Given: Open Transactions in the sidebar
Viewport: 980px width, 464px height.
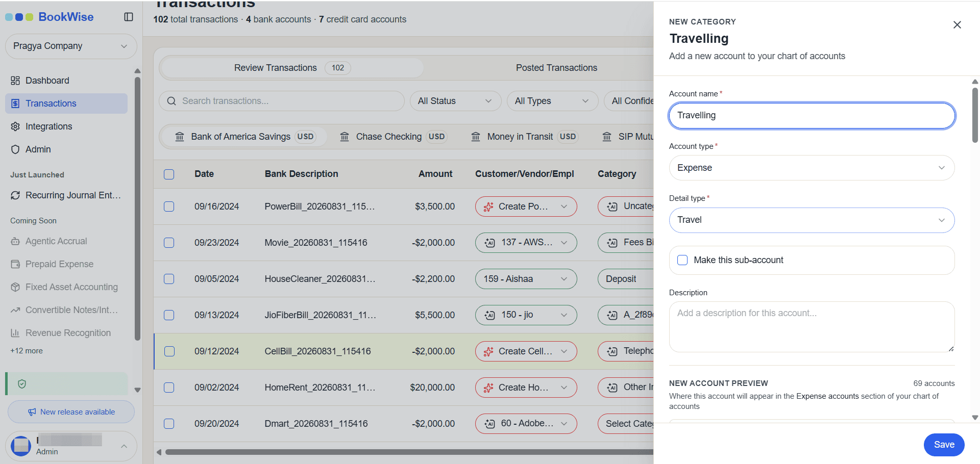Looking at the screenshot, I should click(x=66, y=104).
